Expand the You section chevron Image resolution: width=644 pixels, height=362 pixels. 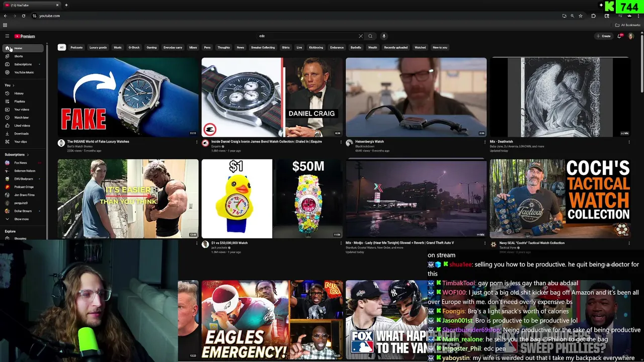tap(14, 85)
